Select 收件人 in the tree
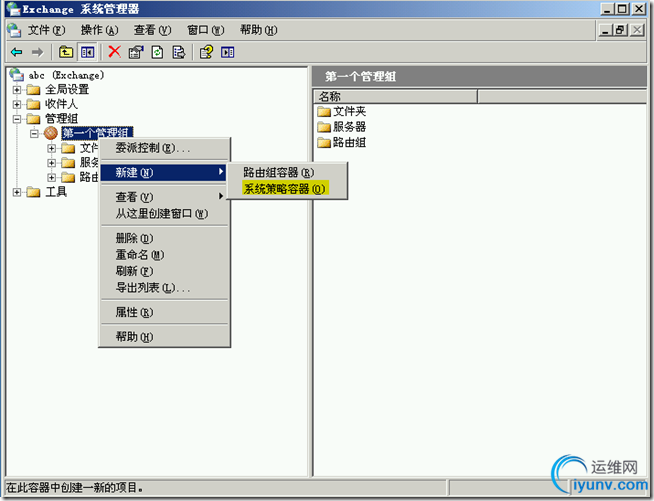The width and height of the screenshot is (654, 501). 61,104
